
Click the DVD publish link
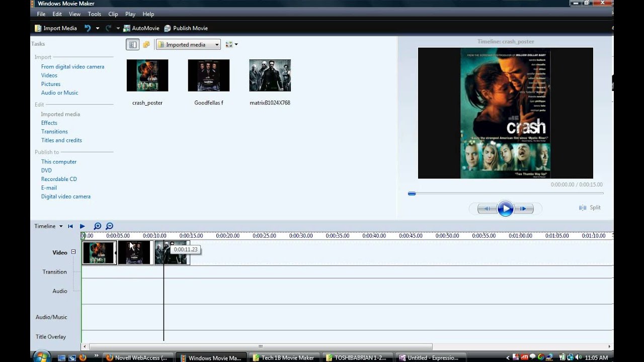click(x=46, y=170)
